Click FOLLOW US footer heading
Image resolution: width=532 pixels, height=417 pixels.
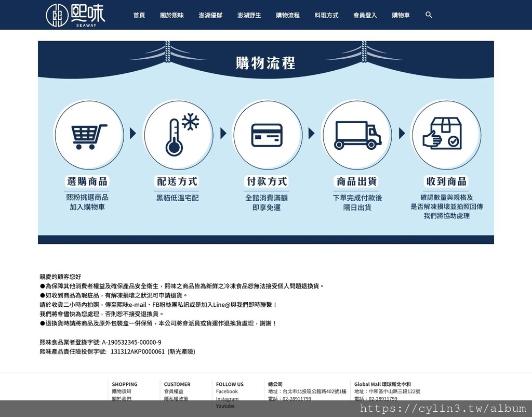tap(230, 384)
